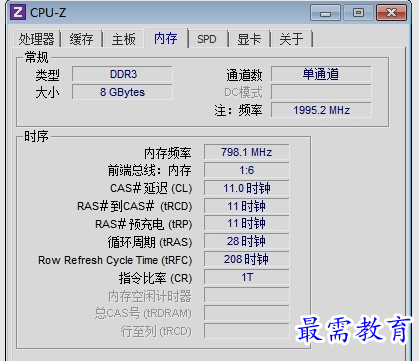The image size is (419, 361).
Task: Click the 注: 频率 label
Action: click(x=238, y=110)
